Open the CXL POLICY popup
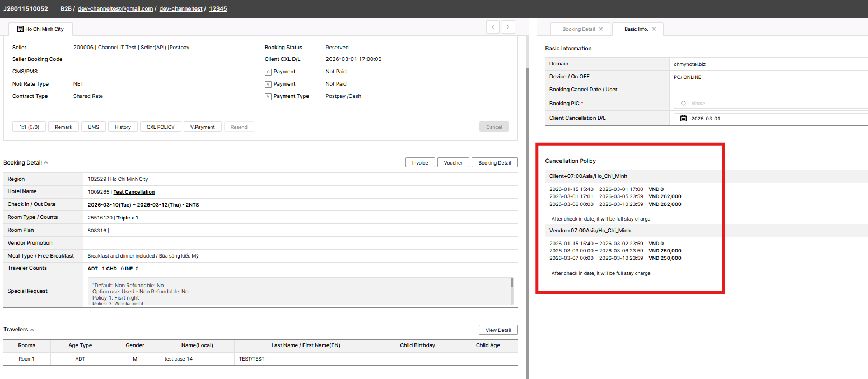 (x=160, y=127)
